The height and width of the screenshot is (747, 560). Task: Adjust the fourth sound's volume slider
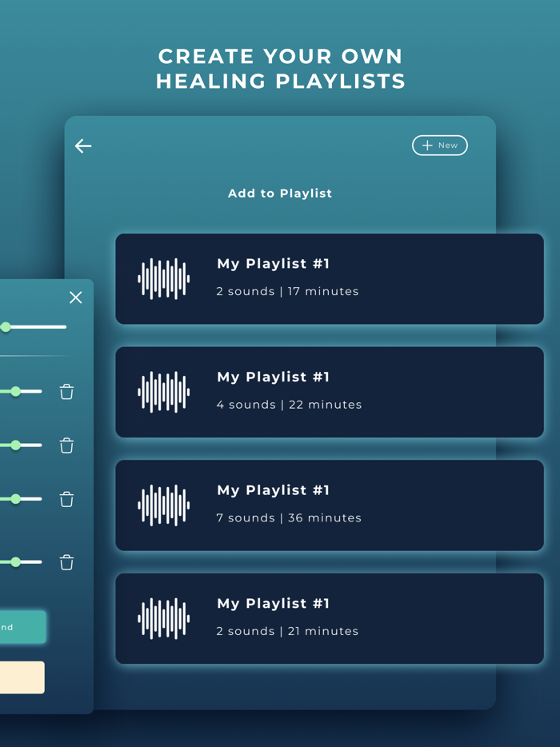[x=21, y=562]
